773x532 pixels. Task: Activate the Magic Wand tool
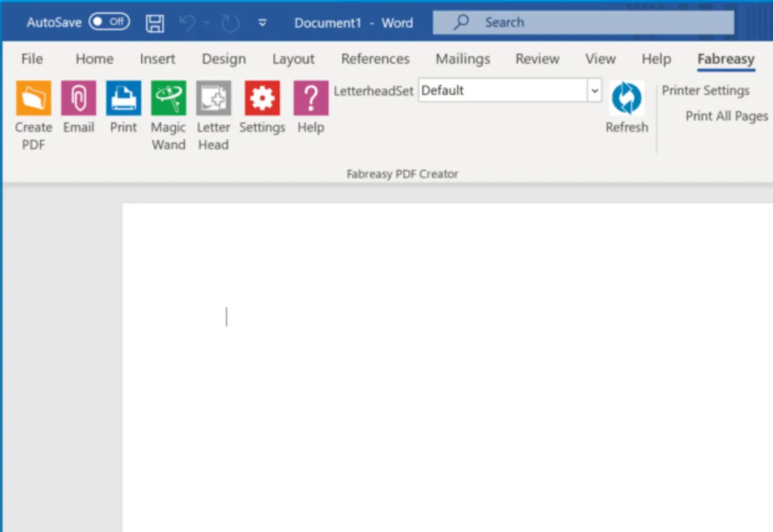pyautogui.click(x=167, y=99)
